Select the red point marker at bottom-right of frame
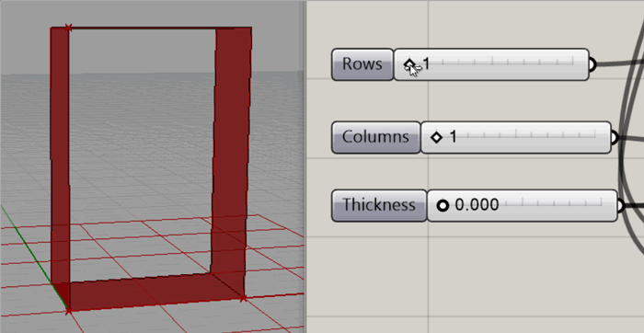Screen dimensions: 644x333 244,298
